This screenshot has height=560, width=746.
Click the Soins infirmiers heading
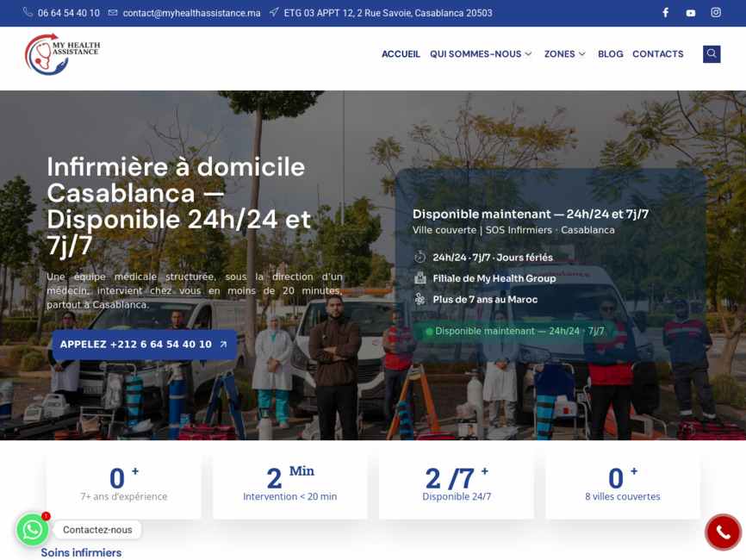pyautogui.click(x=81, y=552)
